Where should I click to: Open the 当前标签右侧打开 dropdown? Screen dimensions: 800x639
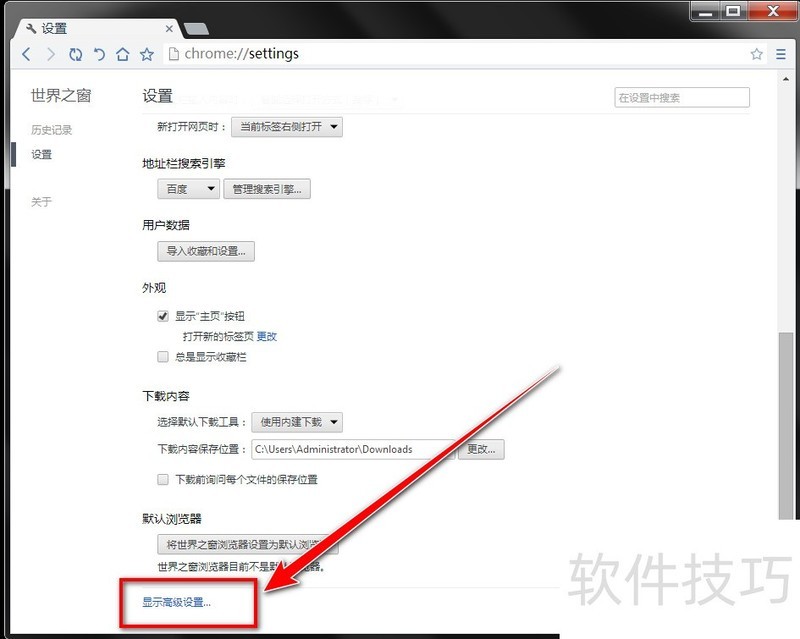287,127
